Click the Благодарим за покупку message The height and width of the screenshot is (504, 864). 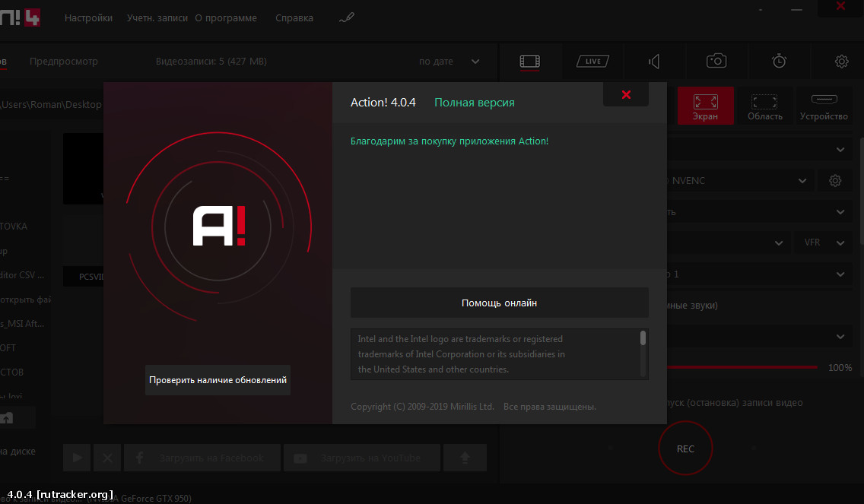449,141
